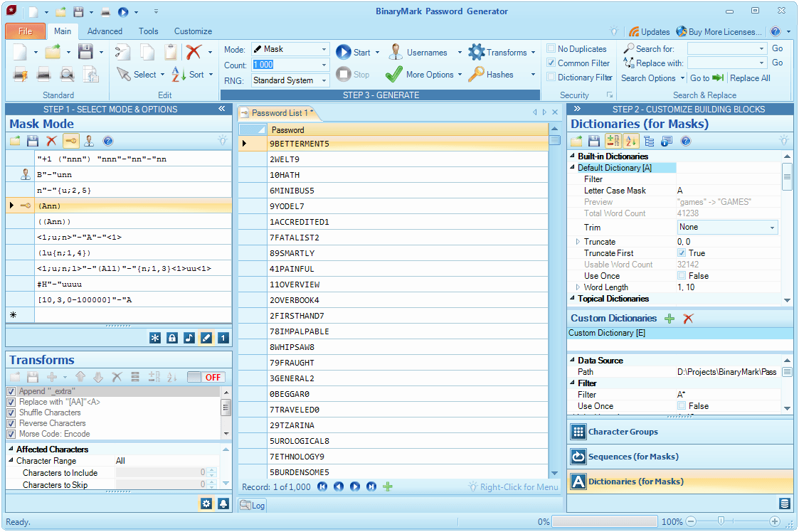Click the red X delete icon in Mask Mode
This screenshot has height=532, width=799.
51,141
